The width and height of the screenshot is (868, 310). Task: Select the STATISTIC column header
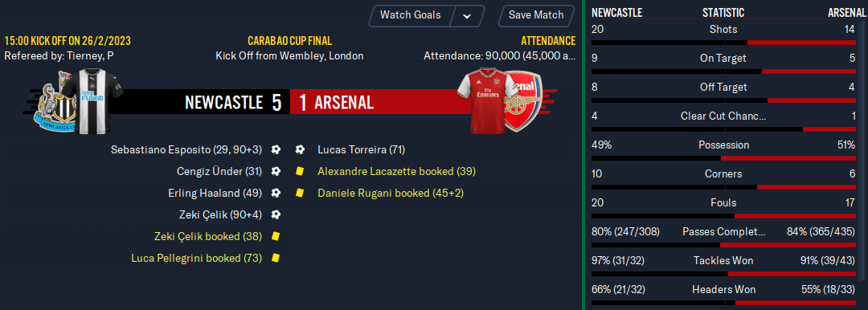pos(723,14)
